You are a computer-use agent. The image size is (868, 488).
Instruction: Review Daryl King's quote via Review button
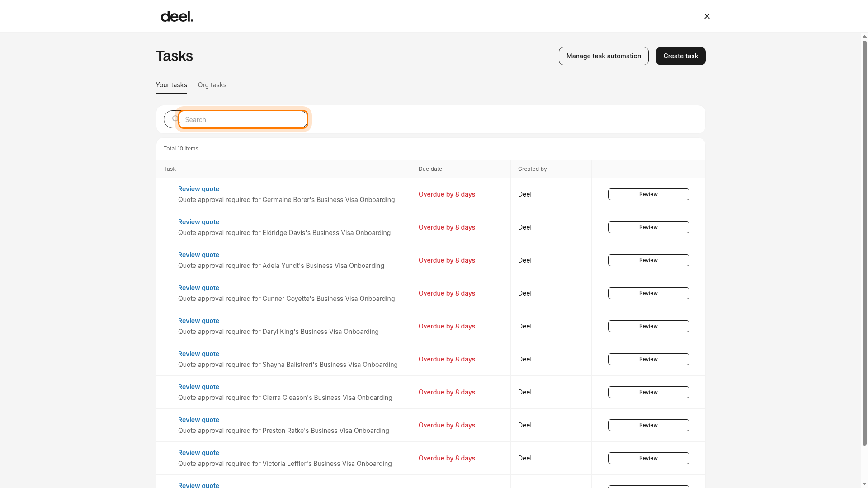tap(648, 326)
